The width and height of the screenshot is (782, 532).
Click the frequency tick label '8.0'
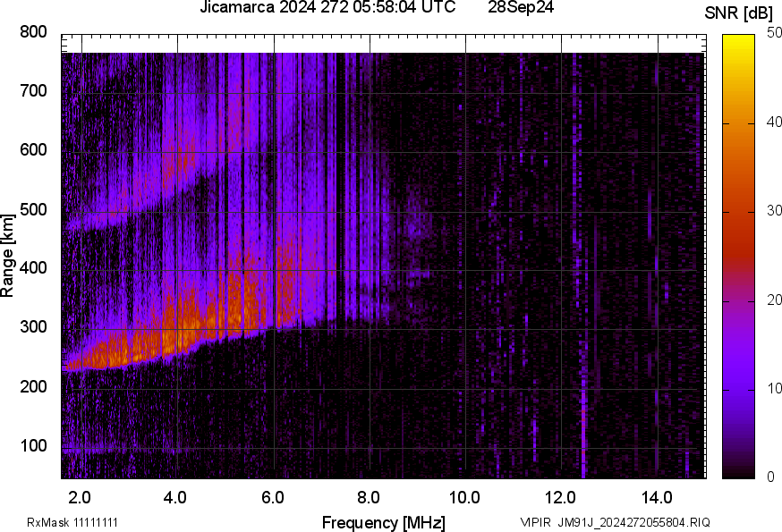pos(368,498)
